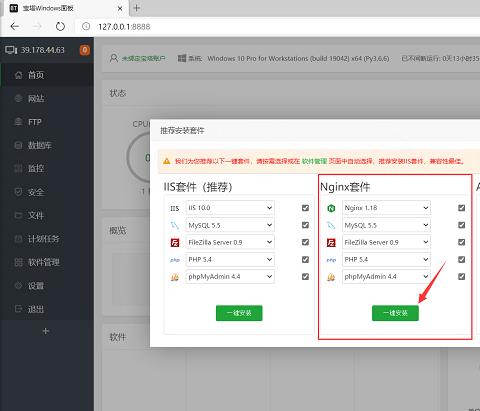Click the shield icon next to 安全
The image size is (480, 411).
click(x=19, y=192)
